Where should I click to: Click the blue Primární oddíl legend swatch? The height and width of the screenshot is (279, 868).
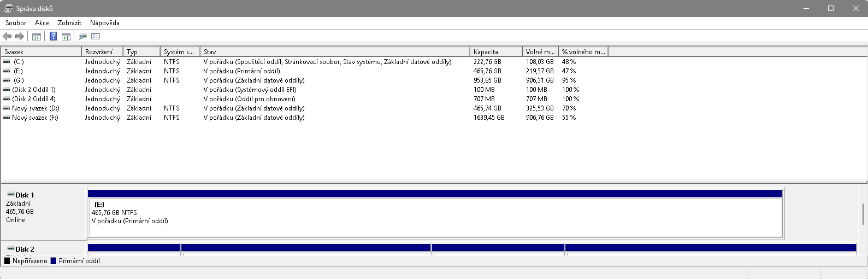54,261
